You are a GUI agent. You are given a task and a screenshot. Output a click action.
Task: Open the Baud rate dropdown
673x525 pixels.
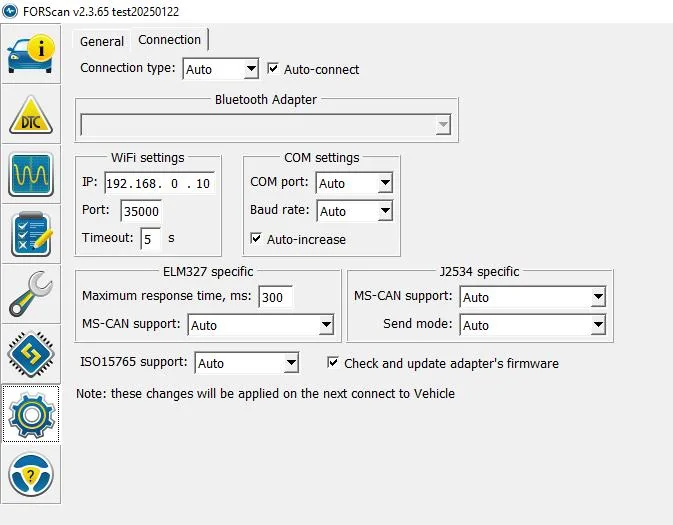click(354, 211)
